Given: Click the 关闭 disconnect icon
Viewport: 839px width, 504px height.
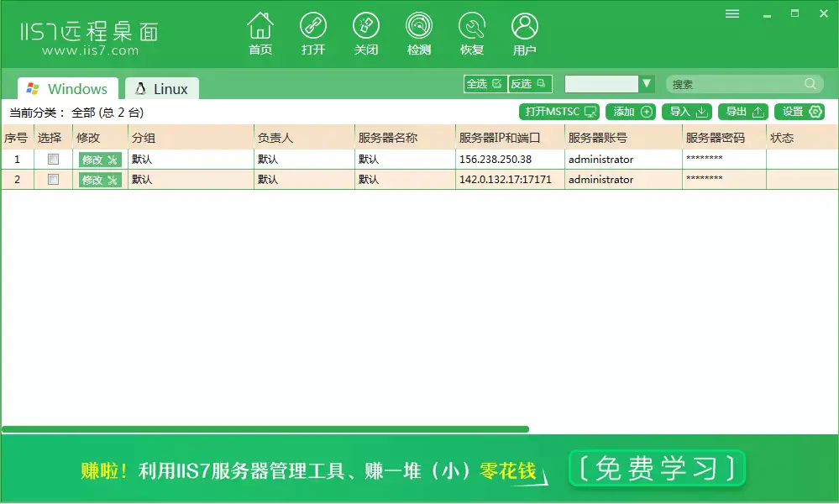Looking at the screenshot, I should pos(366,34).
